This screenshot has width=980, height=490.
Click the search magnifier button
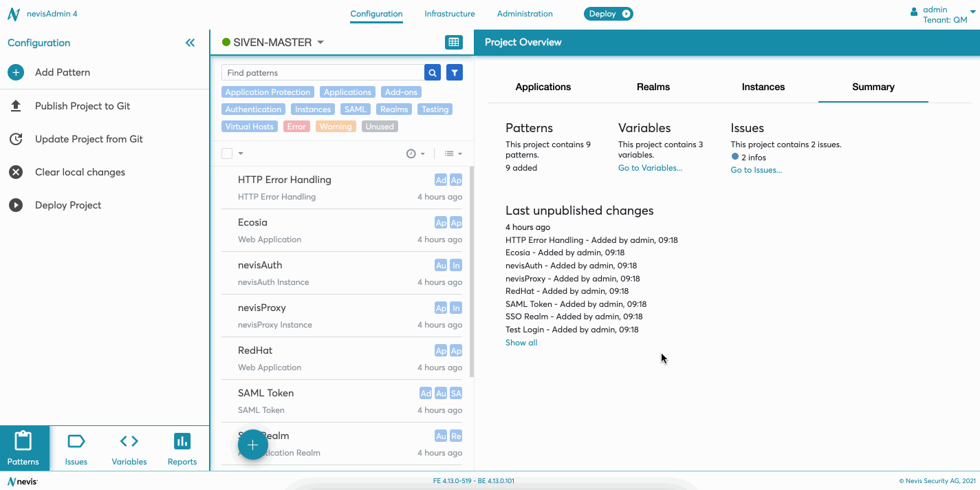tap(433, 72)
